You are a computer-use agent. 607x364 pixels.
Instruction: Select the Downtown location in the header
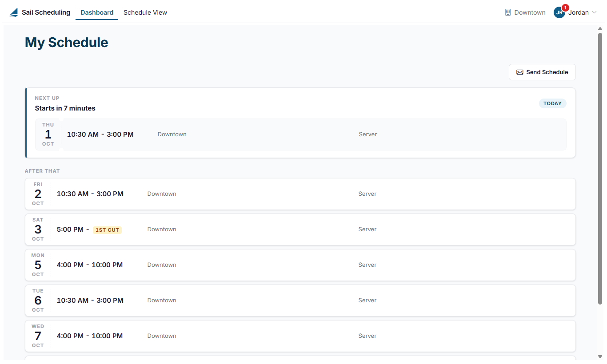point(525,12)
